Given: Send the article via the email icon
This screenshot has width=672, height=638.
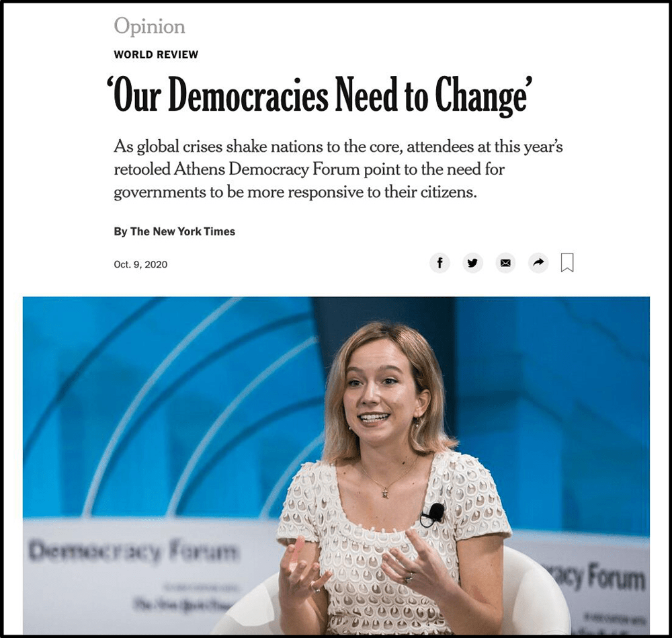Looking at the screenshot, I should 506,262.
